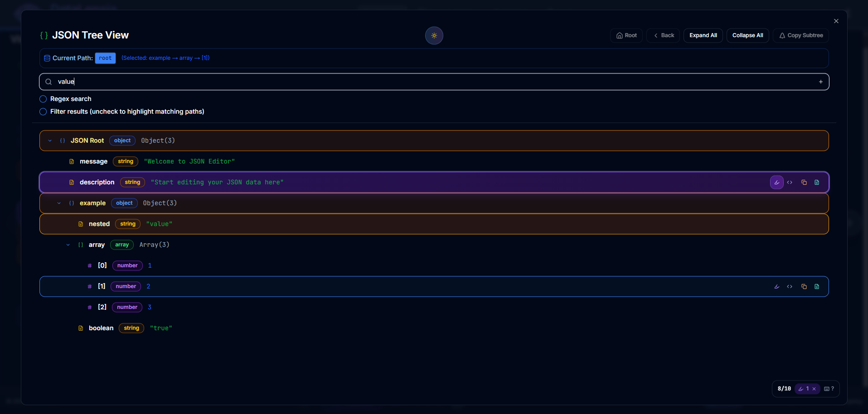Select the message tree row
Screen dimensions: 868x414
(x=434, y=162)
